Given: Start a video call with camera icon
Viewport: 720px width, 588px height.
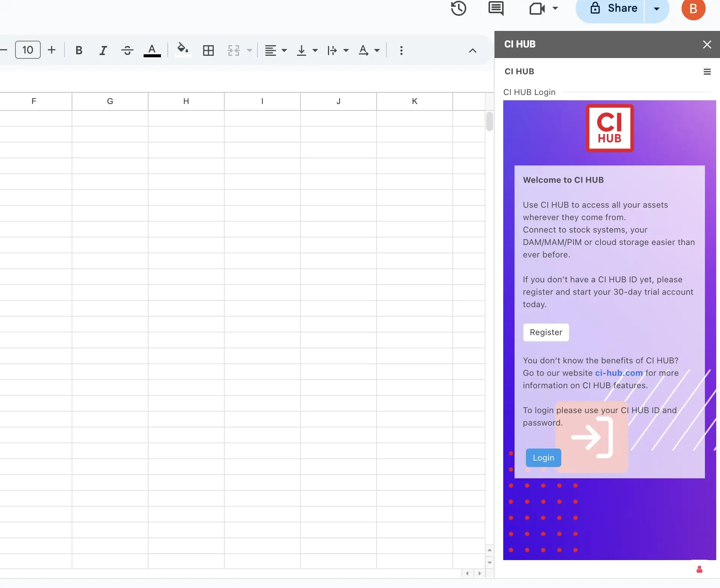Looking at the screenshot, I should tap(537, 8).
